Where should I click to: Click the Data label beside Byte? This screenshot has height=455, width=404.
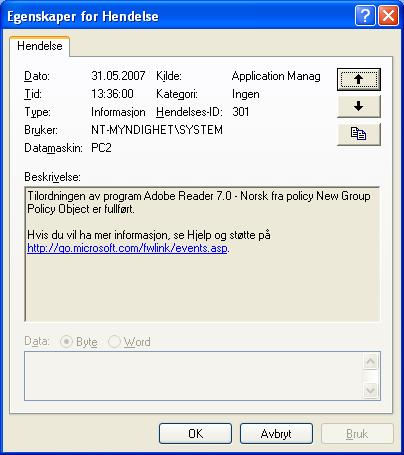[x=37, y=341]
